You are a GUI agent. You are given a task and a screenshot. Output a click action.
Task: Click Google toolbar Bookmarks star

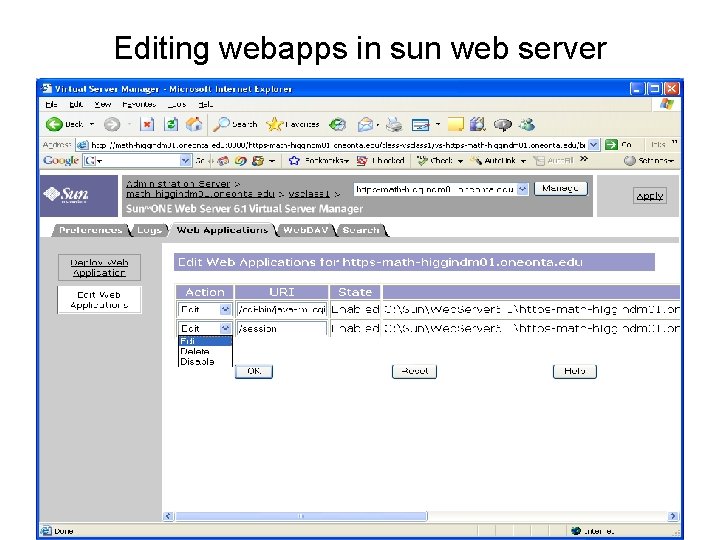(x=294, y=160)
